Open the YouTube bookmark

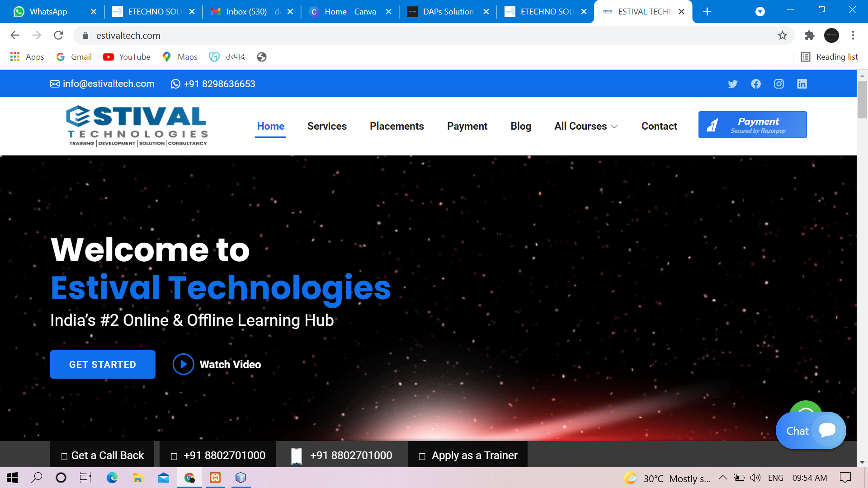[127, 57]
